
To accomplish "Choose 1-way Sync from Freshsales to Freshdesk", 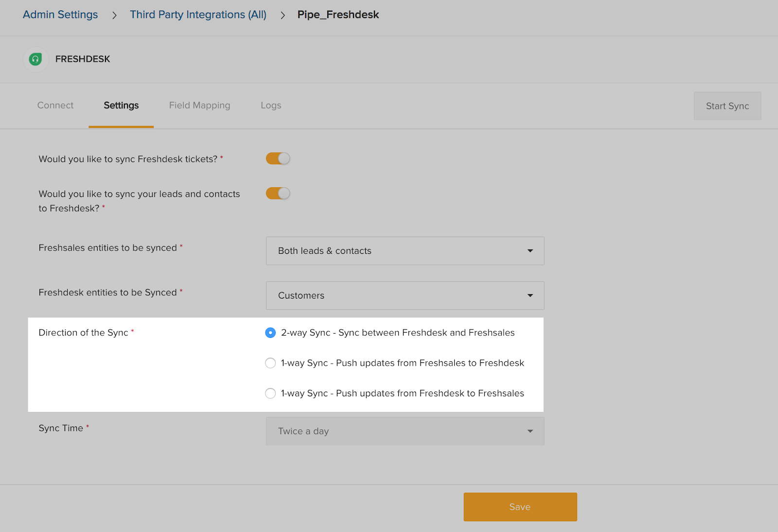I will [270, 363].
